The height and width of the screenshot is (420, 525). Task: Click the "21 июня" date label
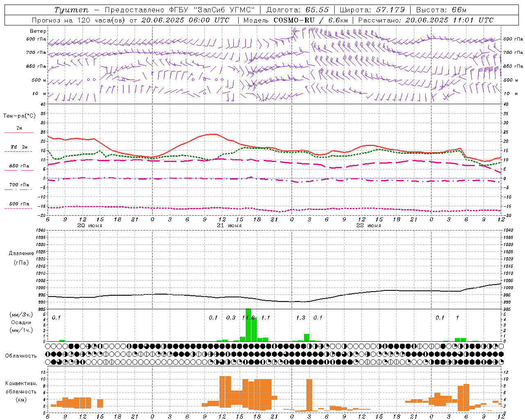coord(229,226)
